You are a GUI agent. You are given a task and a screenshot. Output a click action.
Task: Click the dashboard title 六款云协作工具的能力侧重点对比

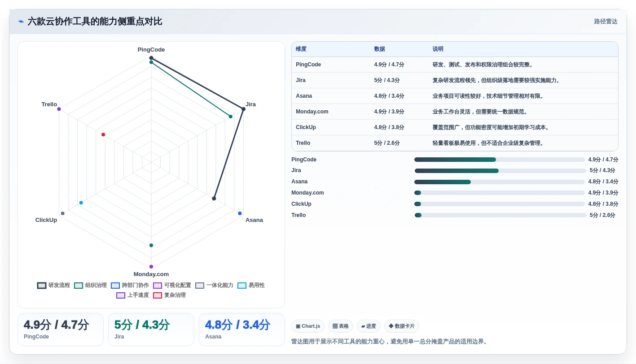[x=95, y=22]
